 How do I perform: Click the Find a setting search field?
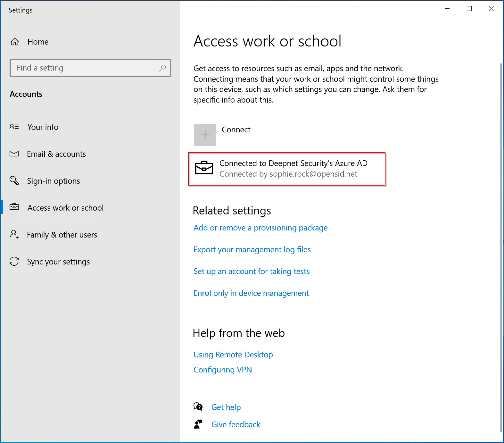point(87,68)
